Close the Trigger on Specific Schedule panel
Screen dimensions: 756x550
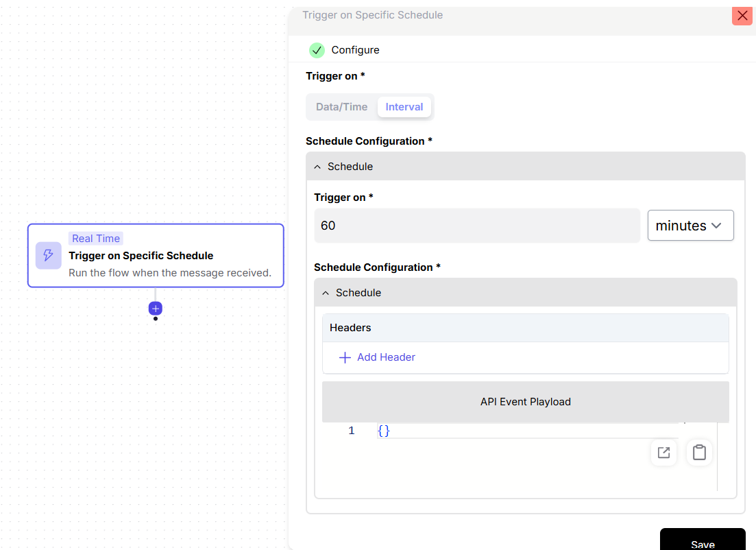742,16
